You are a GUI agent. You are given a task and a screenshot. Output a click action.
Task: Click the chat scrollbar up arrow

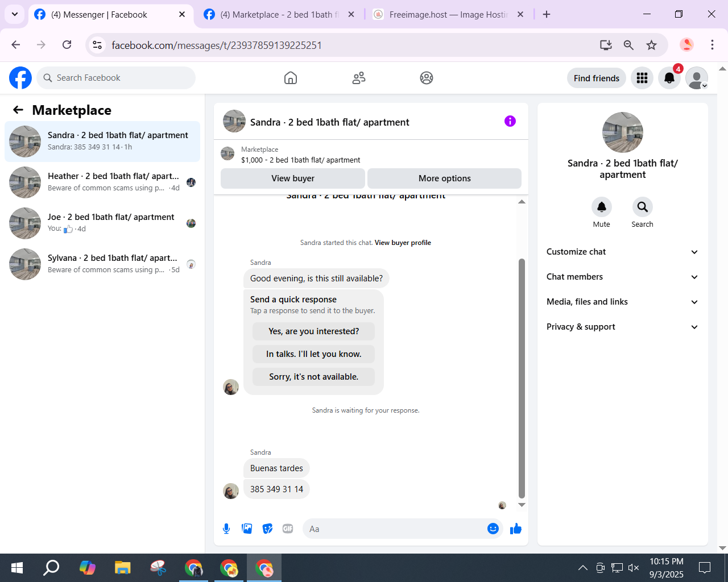click(x=522, y=202)
